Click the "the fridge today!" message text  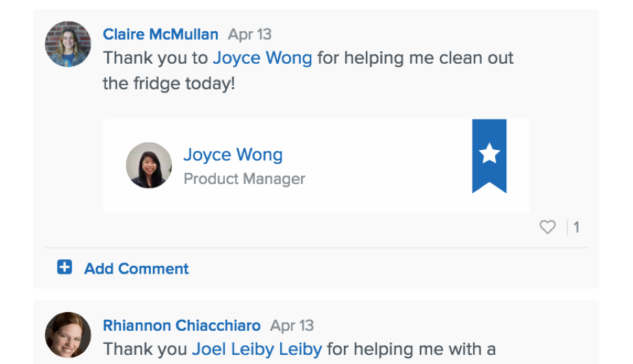168,84
